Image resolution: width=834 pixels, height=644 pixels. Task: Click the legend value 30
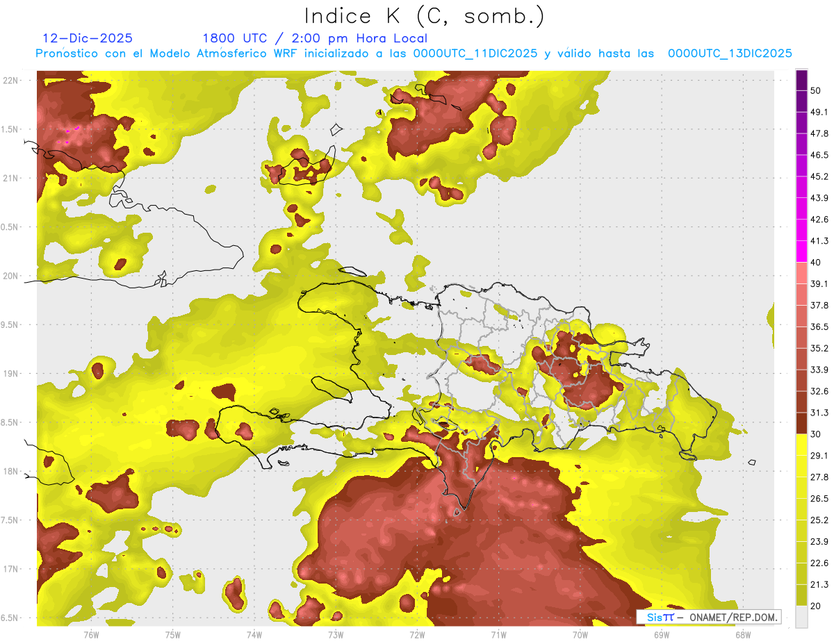[x=816, y=434]
